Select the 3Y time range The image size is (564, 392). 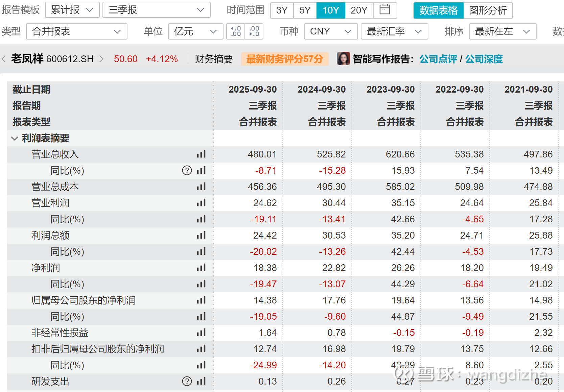[282, 10]
